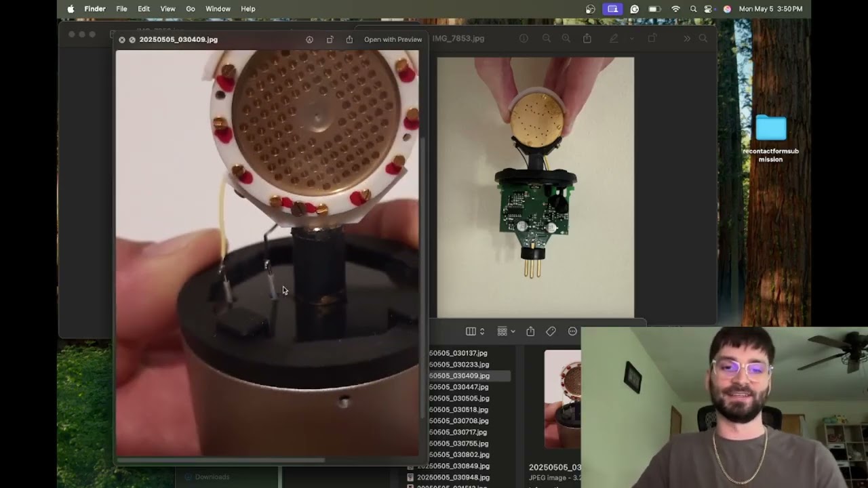Image resolution: width=868 pixels, height=488 pixels.
Task: Open Spotlight search in menu bar
Action: [693, 9]
